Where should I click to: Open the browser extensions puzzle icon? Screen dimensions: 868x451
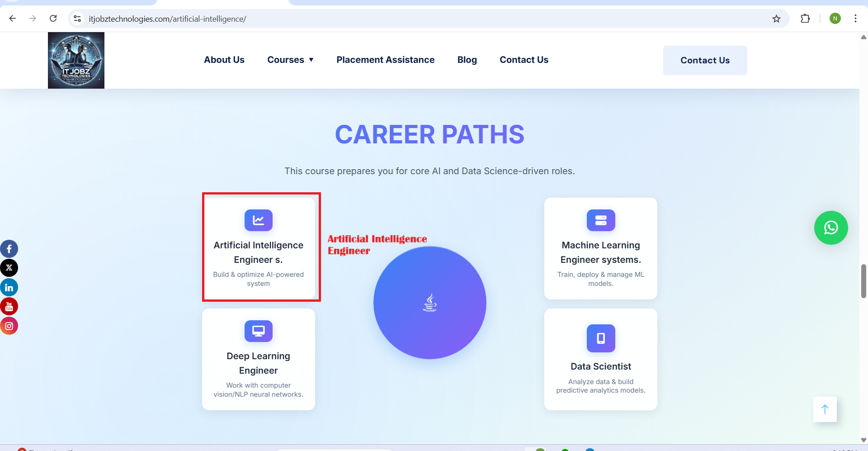805,19
